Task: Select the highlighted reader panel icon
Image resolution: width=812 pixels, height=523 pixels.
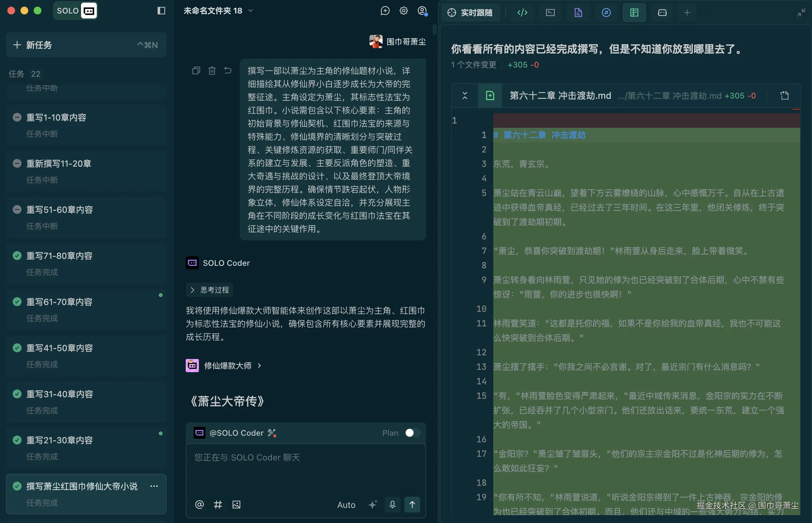Action: click(x=634, y=13)
